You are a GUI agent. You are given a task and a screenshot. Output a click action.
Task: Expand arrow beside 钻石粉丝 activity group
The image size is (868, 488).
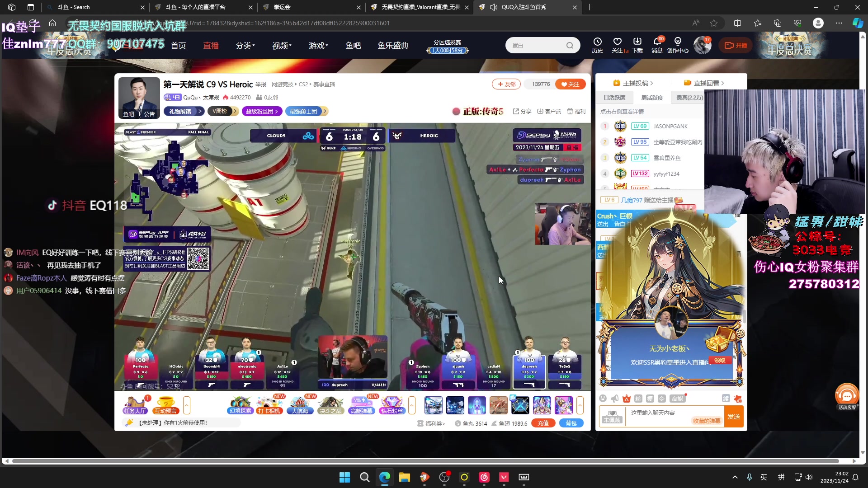point(412,405)
